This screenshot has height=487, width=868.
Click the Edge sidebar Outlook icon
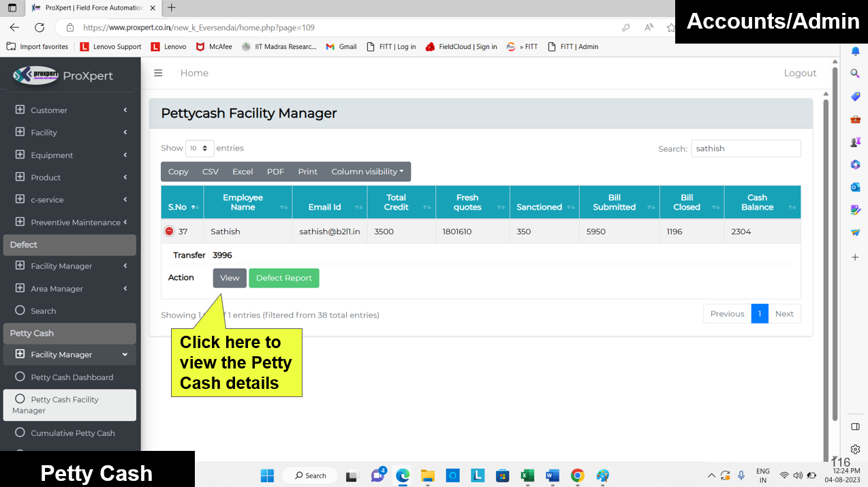pyautogui.click(x=855, y=187)
